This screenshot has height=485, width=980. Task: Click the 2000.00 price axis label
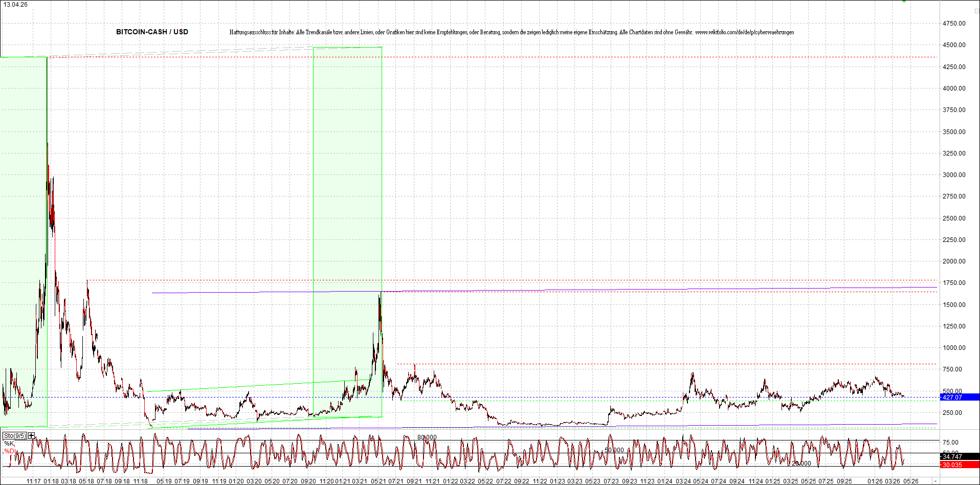pos(954,261)
